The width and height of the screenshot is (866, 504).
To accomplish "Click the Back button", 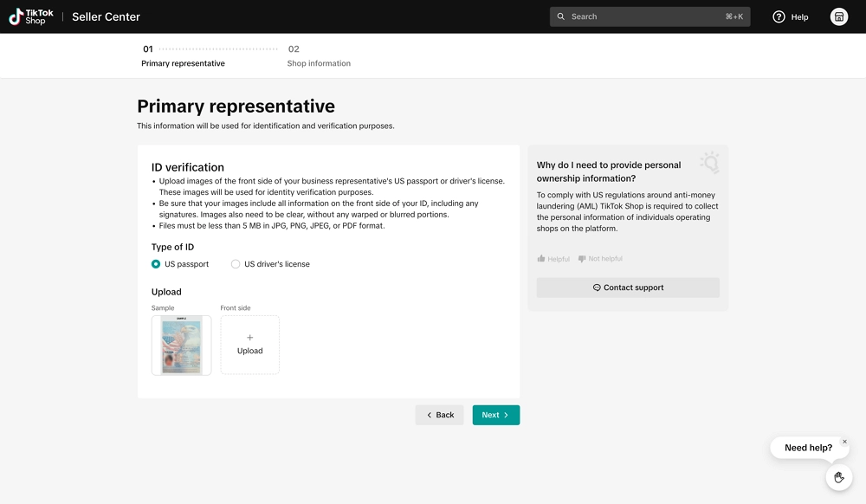I will [x=439, y=415].
